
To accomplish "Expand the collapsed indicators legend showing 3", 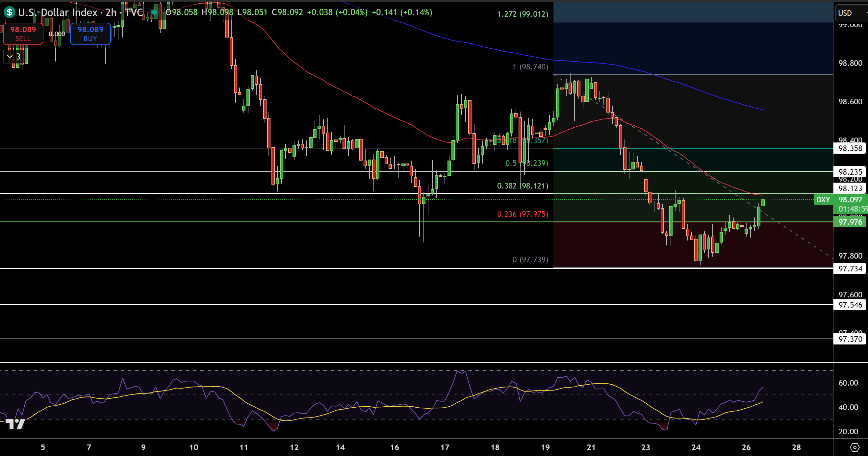I will (14, 57).
